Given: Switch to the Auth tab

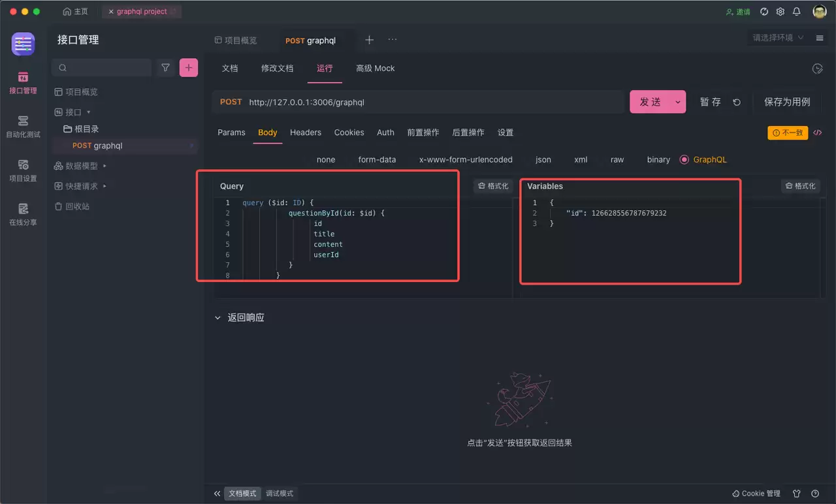Looking at the screenshot, I should click(x=385, y=133).
